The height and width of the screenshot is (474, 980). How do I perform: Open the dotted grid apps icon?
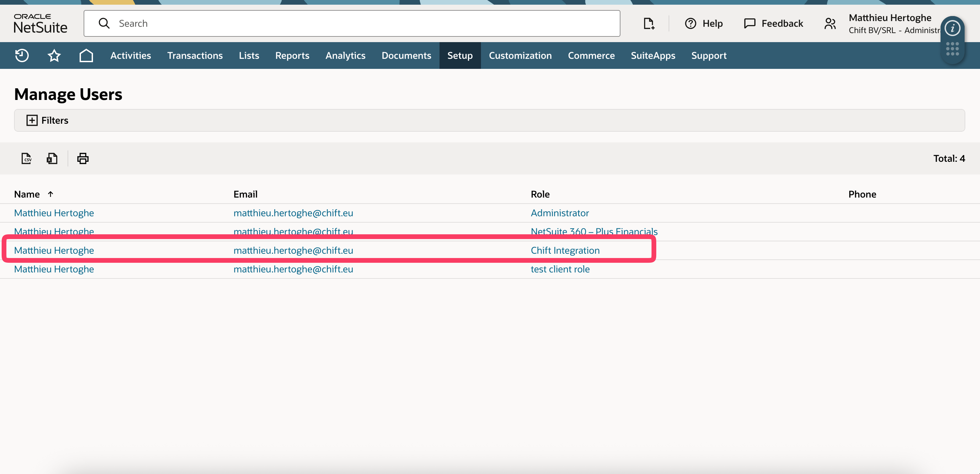[x=952, y=49]
